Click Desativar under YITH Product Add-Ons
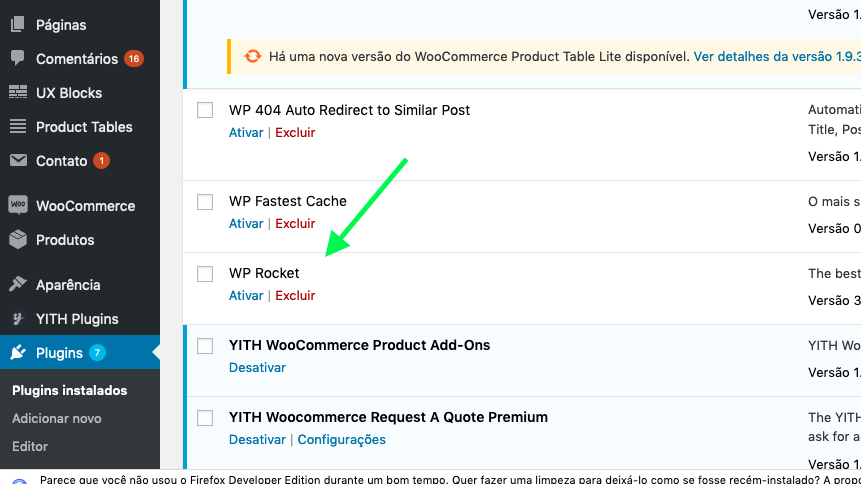Viewport: 861px width, 484px height. (x=257, y=368)
